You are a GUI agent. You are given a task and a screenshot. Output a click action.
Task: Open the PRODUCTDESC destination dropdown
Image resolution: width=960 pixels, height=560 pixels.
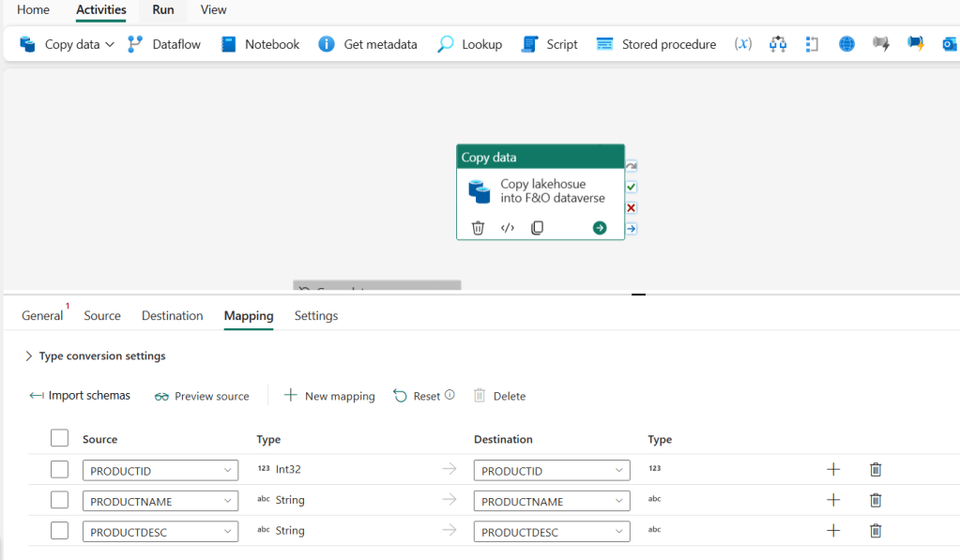[551, 532]
